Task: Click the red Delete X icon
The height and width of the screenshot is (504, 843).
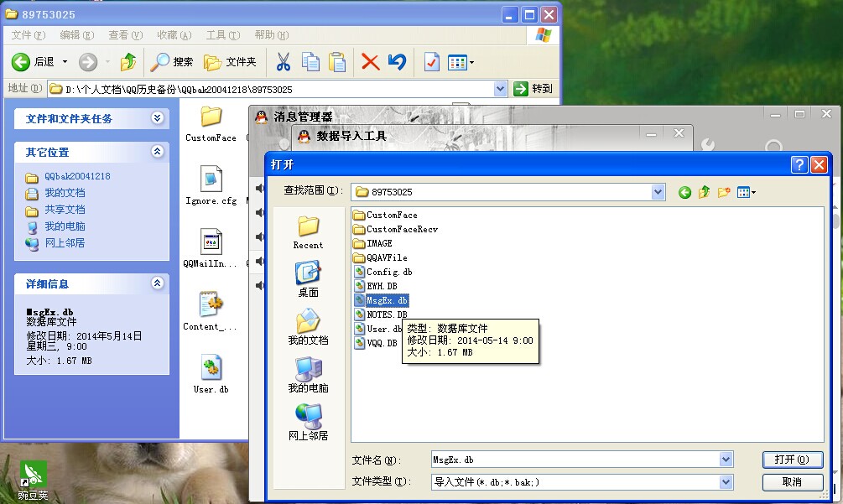Action: 371,62
